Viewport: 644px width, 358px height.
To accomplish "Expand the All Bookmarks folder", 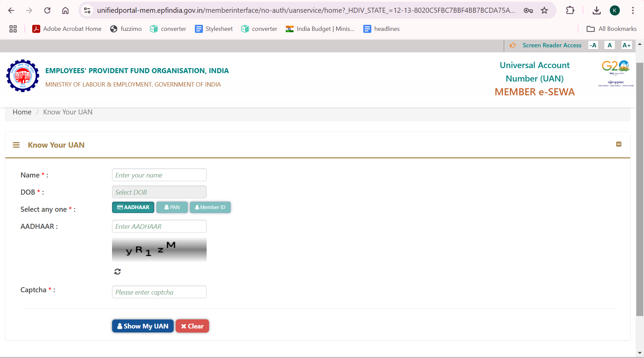I will coord(611,29).
